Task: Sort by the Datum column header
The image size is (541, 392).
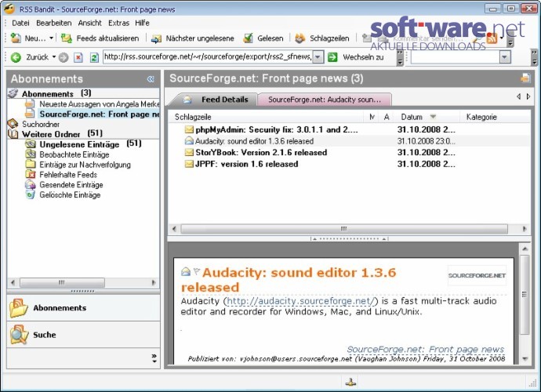Action: [427, 117]
